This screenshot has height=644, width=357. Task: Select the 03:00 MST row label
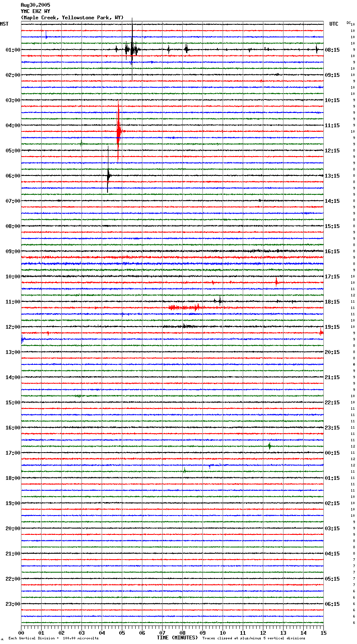click(13, 100)
